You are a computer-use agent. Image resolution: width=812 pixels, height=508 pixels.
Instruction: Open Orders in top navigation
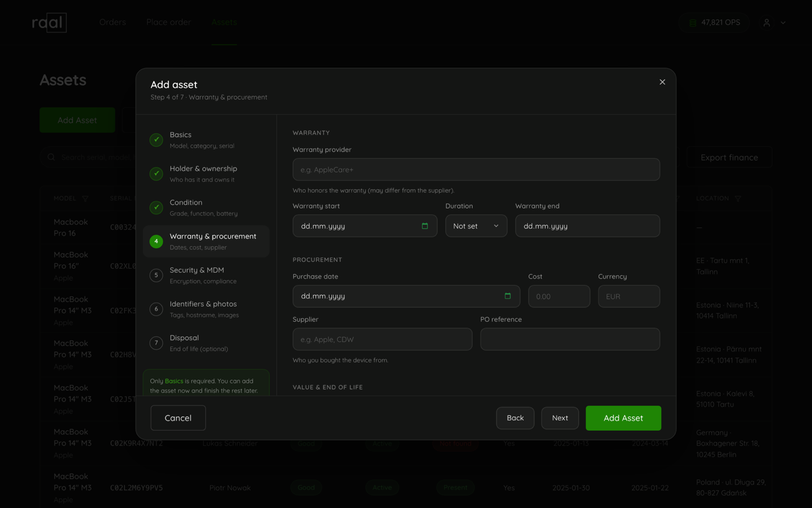(x=113, y=22)
